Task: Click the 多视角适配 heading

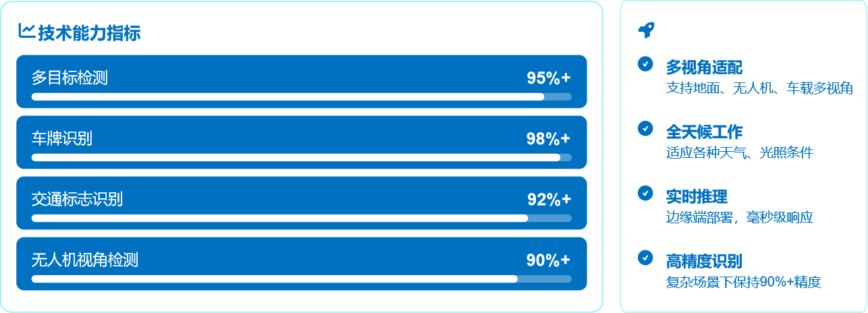Action: click(704, 67)
